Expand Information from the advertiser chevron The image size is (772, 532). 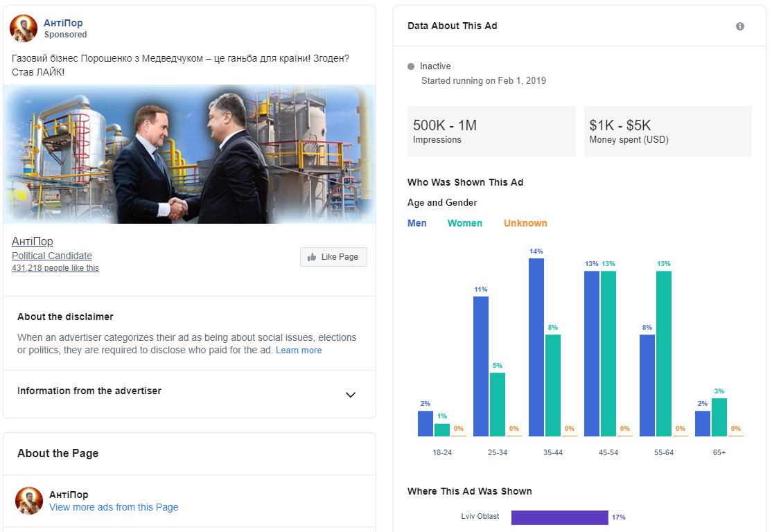point(351,395)
